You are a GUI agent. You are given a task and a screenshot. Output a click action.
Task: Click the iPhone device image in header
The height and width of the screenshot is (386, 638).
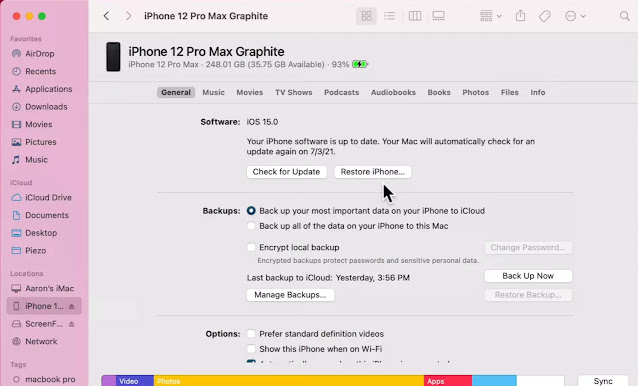(x=113, y=57)
